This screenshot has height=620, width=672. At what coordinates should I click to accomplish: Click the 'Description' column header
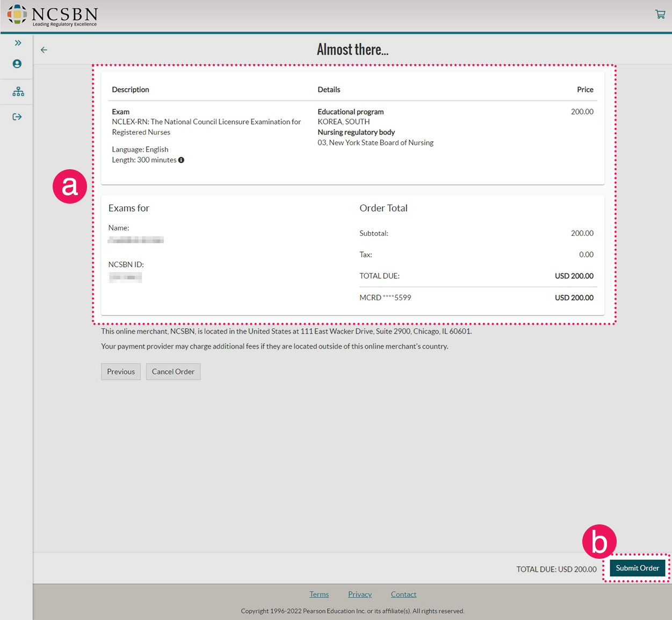point(131,90)
